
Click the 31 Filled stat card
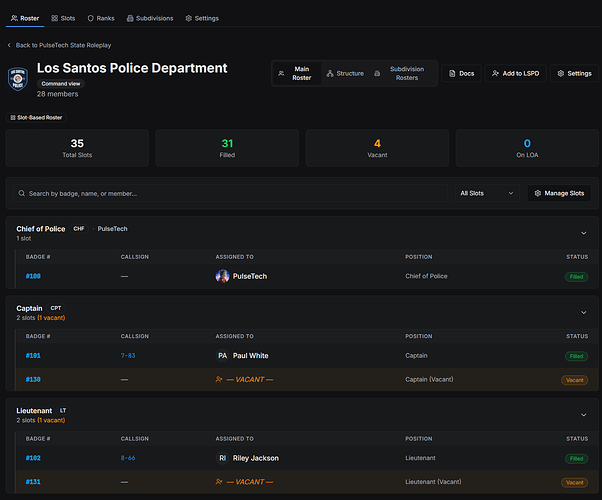227,148
